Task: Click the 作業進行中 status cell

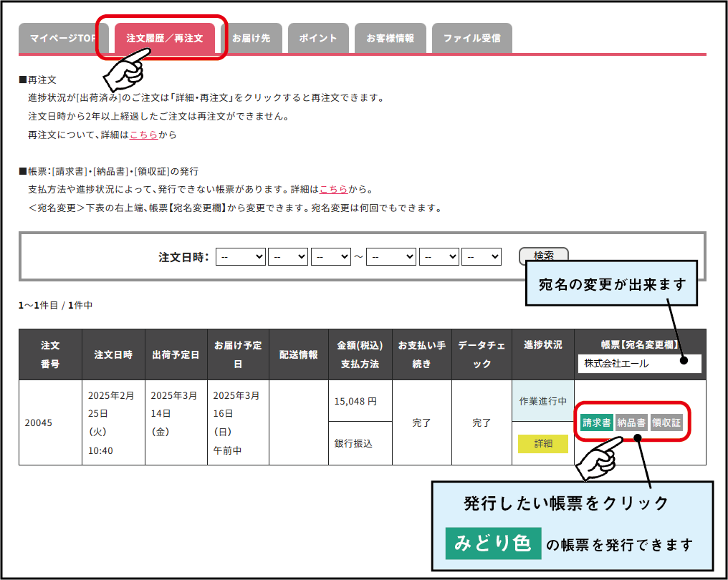Action: 543,402
